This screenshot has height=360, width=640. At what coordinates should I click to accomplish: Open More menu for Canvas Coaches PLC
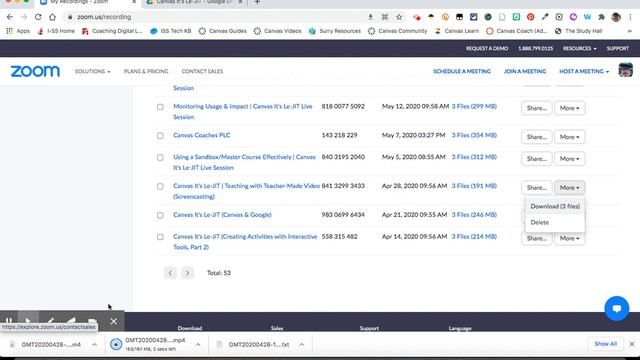(x=569, y=137)
